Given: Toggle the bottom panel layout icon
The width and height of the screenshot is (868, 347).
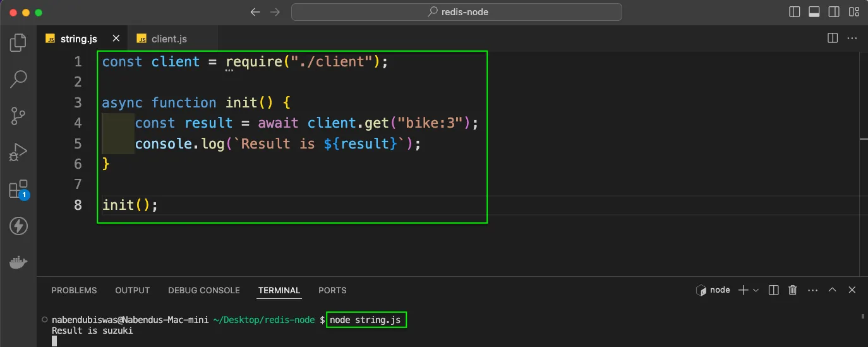Looking at the screenshot, I should coord(814,12).
